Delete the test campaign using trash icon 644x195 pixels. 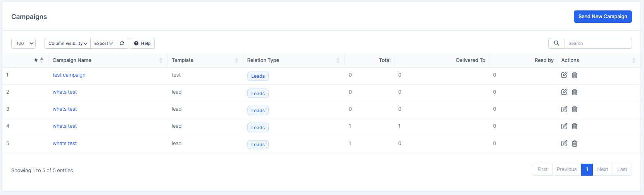point(575,75)
